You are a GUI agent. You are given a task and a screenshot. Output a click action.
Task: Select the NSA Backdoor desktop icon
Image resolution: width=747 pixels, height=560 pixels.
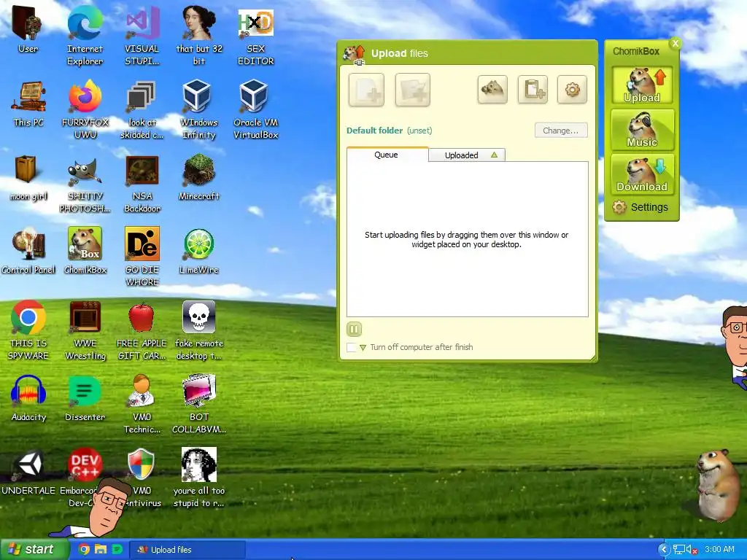coord(142,183)
